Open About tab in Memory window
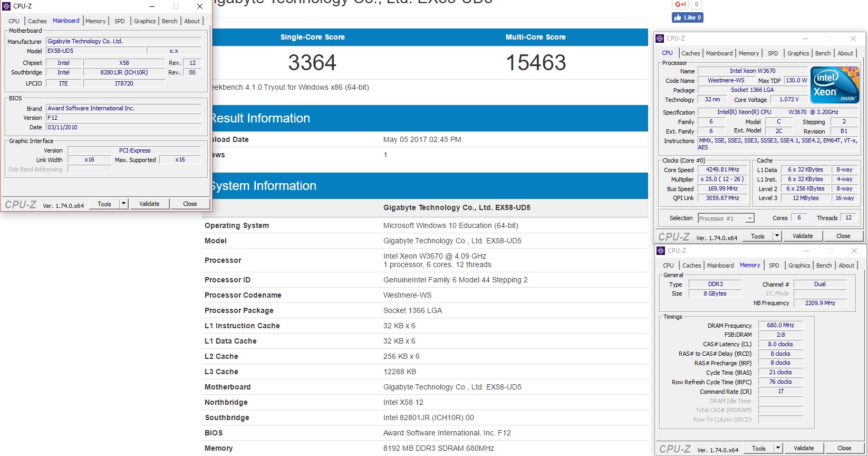Image resolution: width=868 pixels, height=456 pixels. click(846, 265)
